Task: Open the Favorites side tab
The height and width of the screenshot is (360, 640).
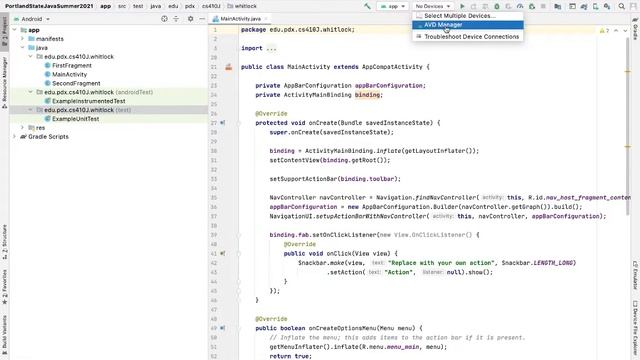Action: [x=4, y=287]
